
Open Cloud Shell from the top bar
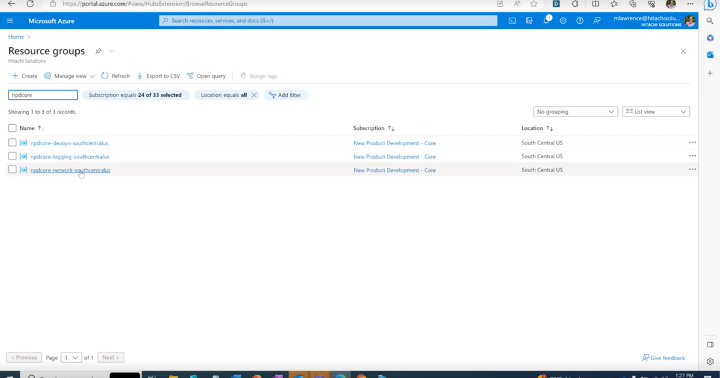click(512, 21)
